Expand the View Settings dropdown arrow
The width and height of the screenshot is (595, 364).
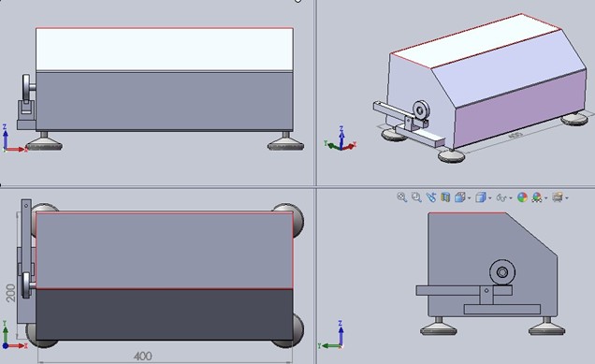[567, 198]
